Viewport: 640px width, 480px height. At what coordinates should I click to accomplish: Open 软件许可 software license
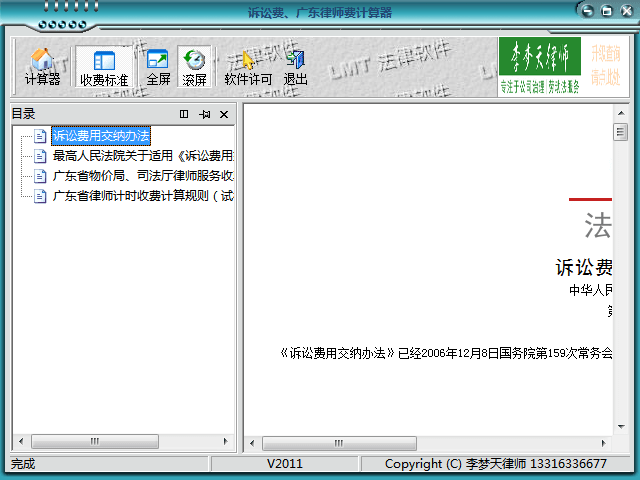(x=247, y=66)
